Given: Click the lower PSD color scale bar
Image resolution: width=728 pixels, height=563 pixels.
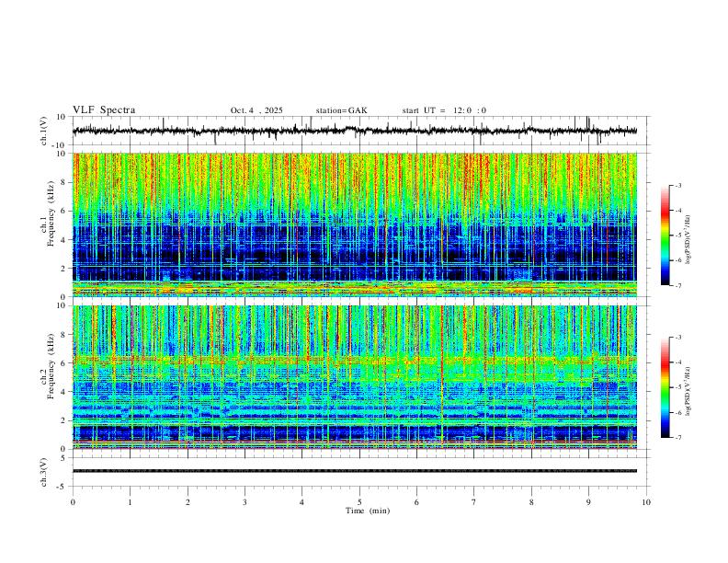Looking at the screenshot, I should coord(665,387).
